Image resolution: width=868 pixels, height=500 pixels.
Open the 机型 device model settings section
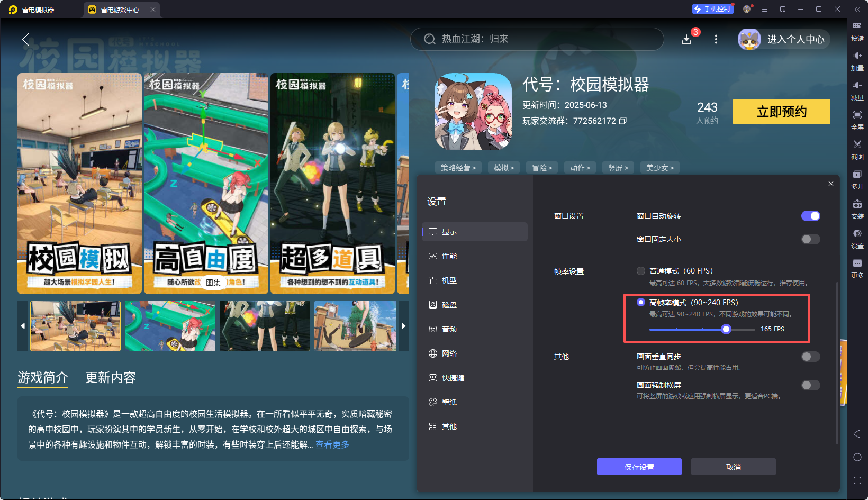475,280
